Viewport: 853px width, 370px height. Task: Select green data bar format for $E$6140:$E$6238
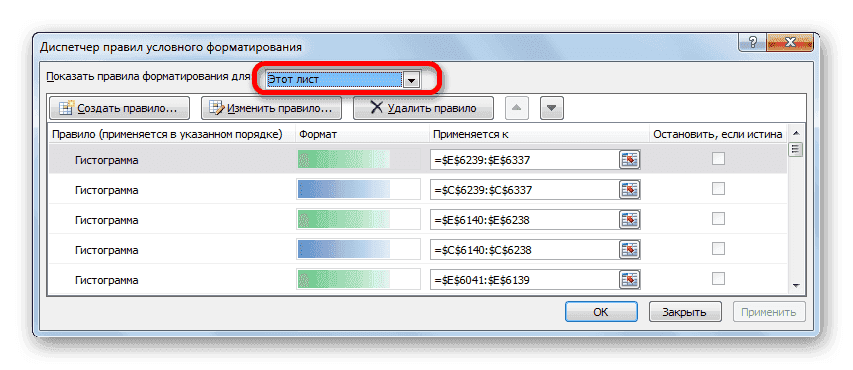(358, 220)
